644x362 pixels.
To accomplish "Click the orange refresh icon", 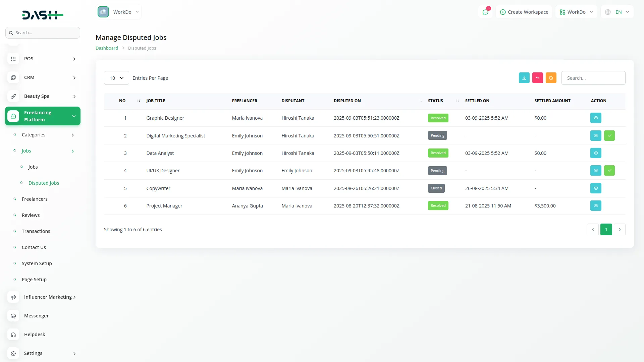I will coord(551,78).
